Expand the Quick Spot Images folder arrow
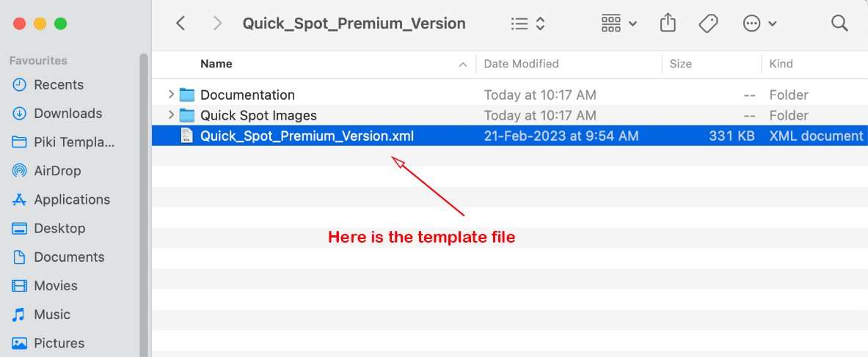 (x=171, y=115)
